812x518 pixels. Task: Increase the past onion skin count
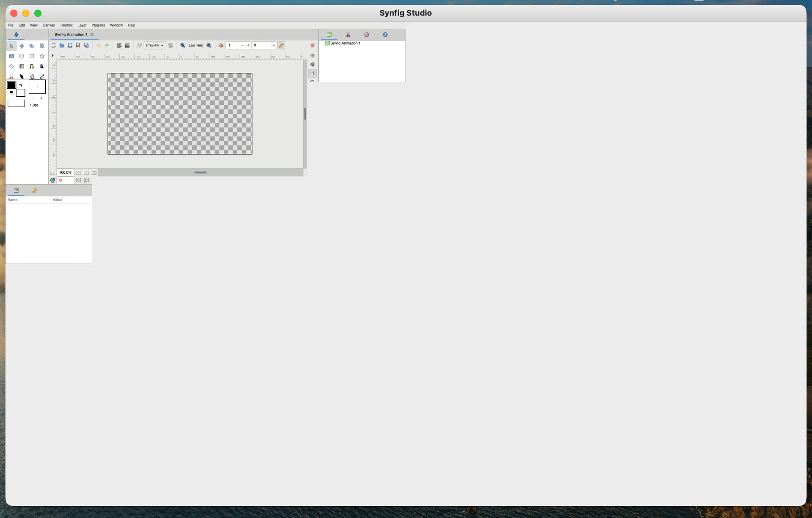[x=248, y=45]
